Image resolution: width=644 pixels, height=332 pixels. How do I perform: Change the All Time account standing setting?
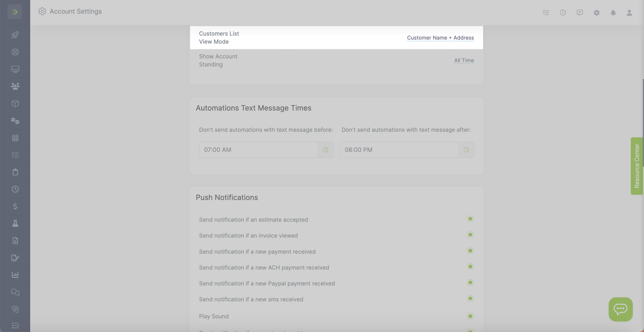point(464,60)
